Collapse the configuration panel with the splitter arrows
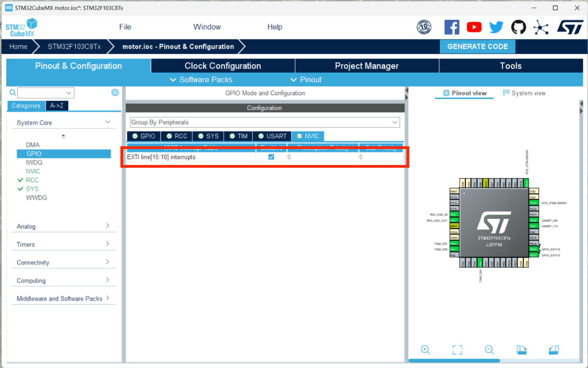 [x=407, y=94]
